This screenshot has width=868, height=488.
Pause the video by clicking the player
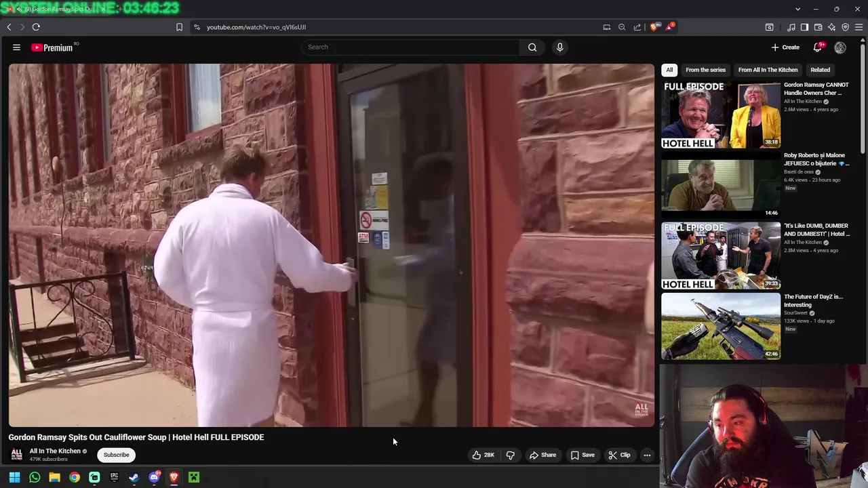click(332, 245)
